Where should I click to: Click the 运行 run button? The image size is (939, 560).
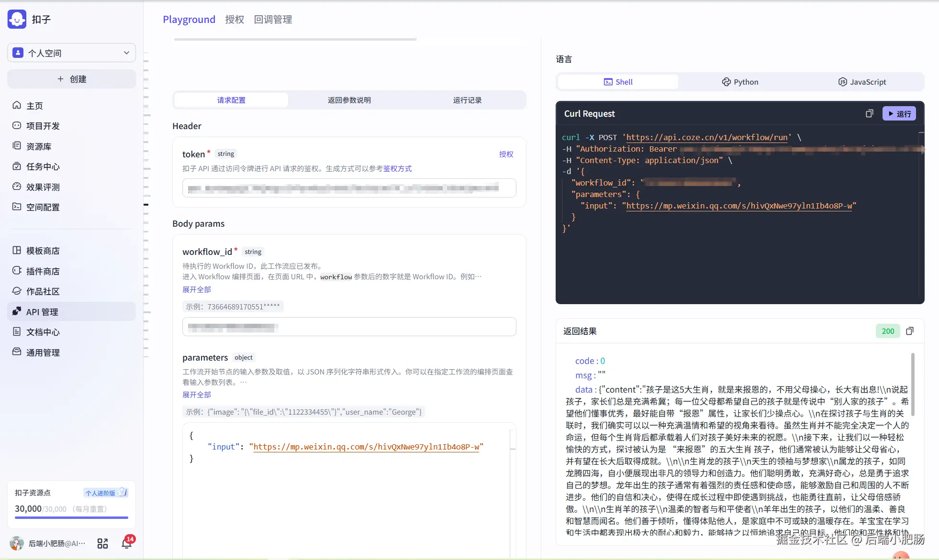(x=899, y=114)
